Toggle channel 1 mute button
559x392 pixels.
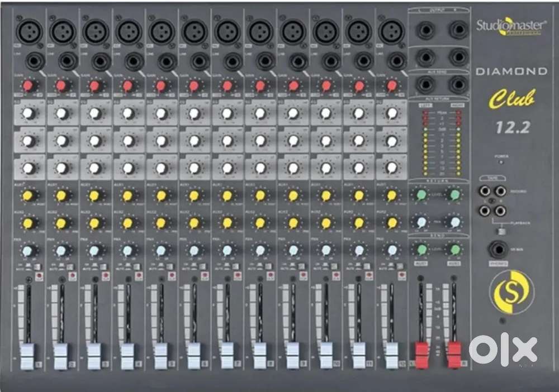pos(37,267)
